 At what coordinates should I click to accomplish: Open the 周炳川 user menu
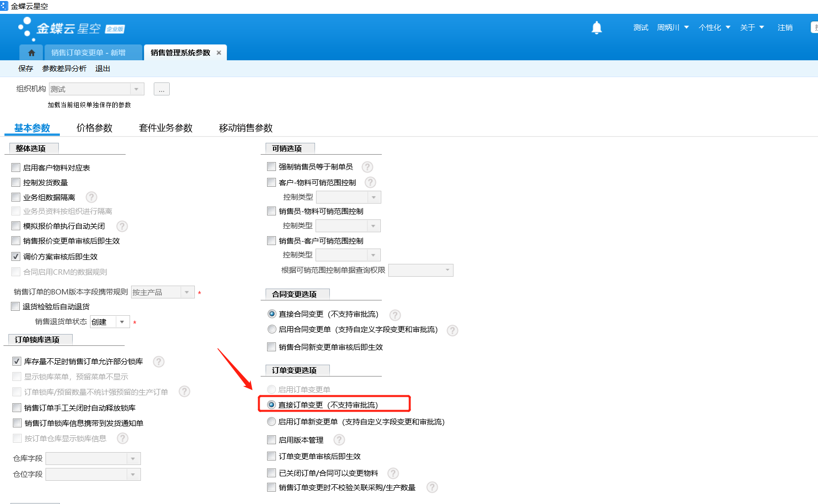[673, 28]
